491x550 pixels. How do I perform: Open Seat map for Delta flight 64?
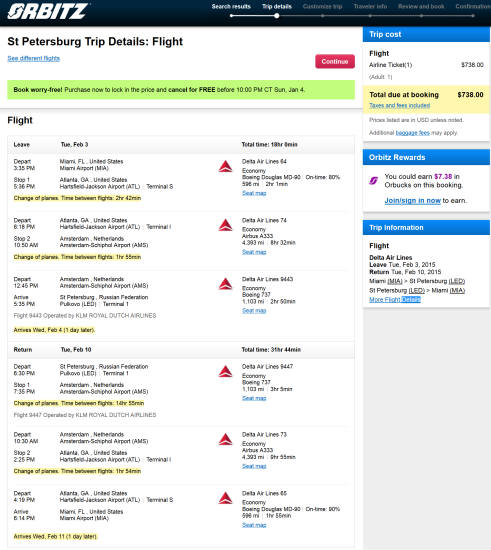pyautogui.click(x=254, y=193)
